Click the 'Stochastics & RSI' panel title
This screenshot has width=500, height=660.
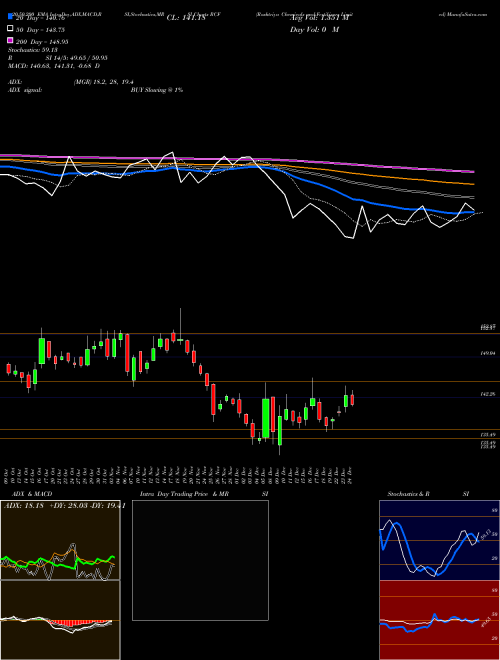pos(428,494)
